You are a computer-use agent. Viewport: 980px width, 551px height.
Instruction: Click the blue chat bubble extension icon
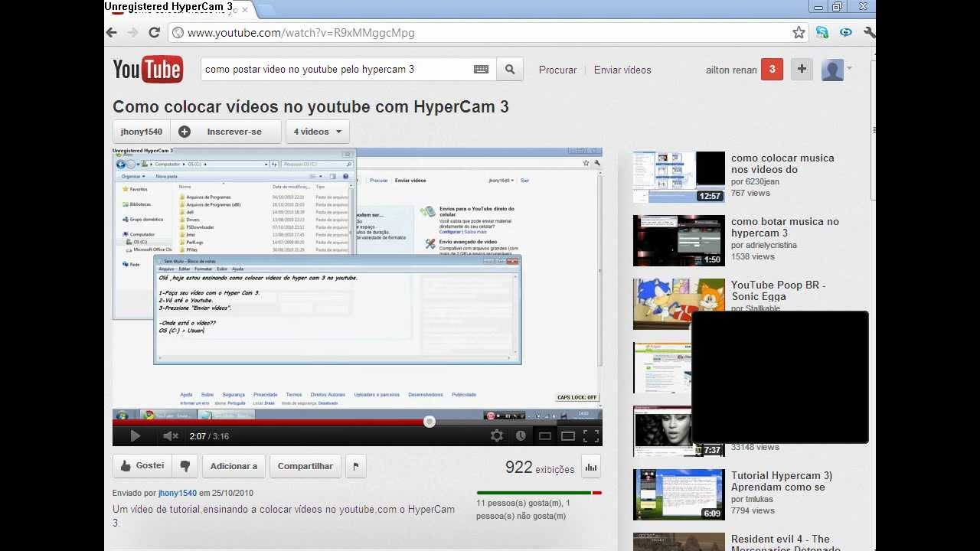pos(846,32)
